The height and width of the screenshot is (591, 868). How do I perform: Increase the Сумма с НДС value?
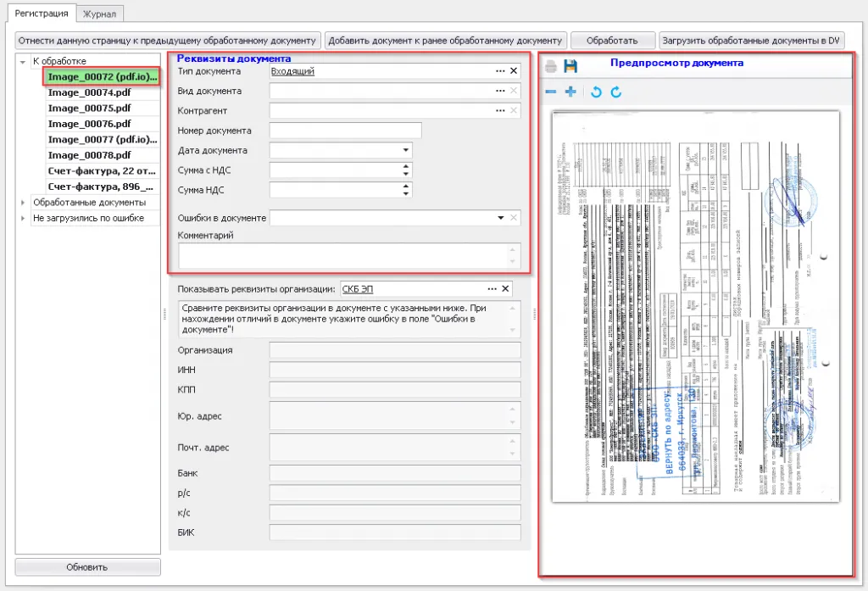click(407, 166)
